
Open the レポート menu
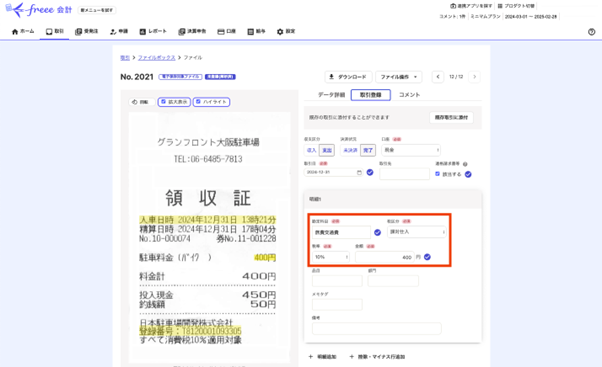click(153, 31)
